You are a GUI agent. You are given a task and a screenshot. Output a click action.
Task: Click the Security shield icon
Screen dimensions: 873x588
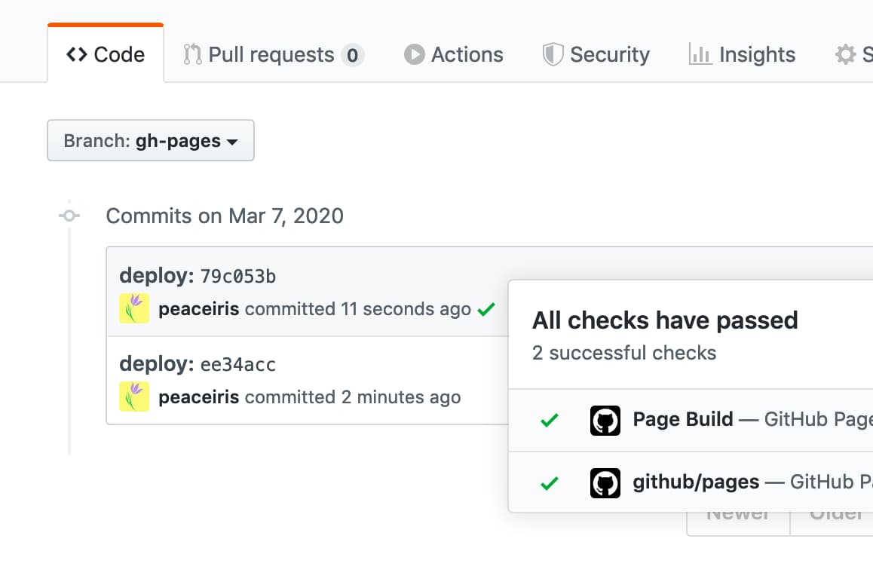(x=553, y=54)
